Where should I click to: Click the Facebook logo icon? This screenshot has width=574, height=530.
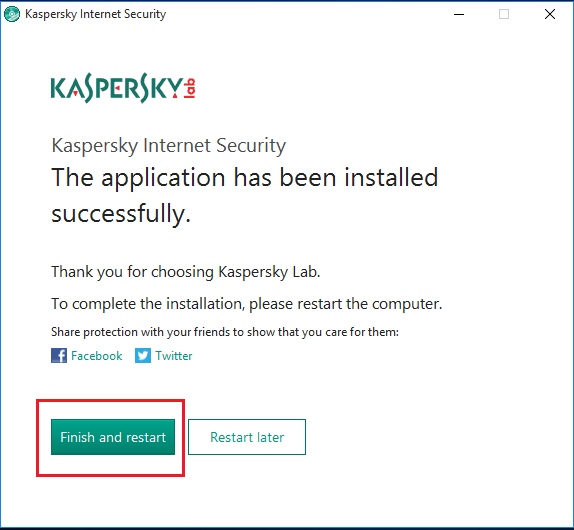pos(59,355)
